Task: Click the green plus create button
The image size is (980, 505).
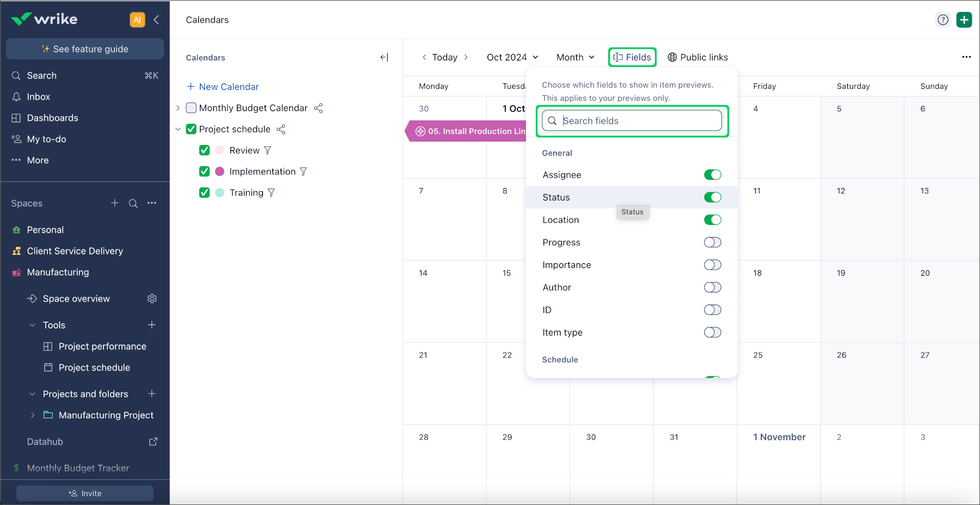Action: pos(964,20)
